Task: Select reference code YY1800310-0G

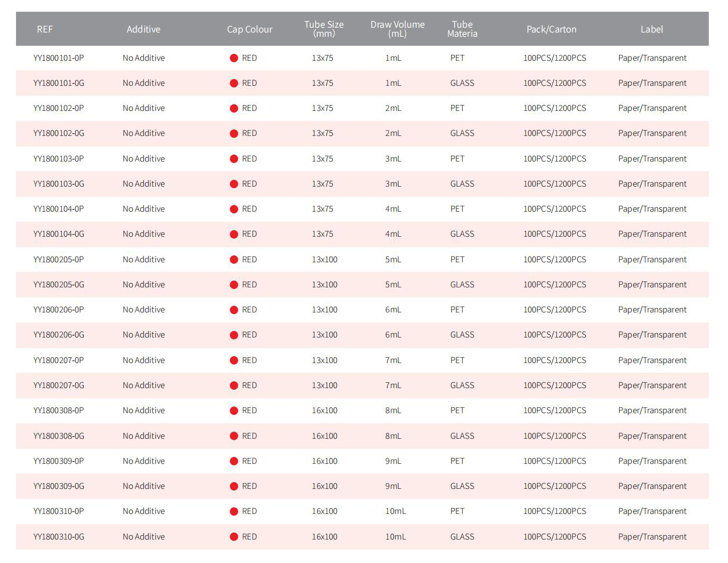Action: pyautogui.click(x=59, y=537)
